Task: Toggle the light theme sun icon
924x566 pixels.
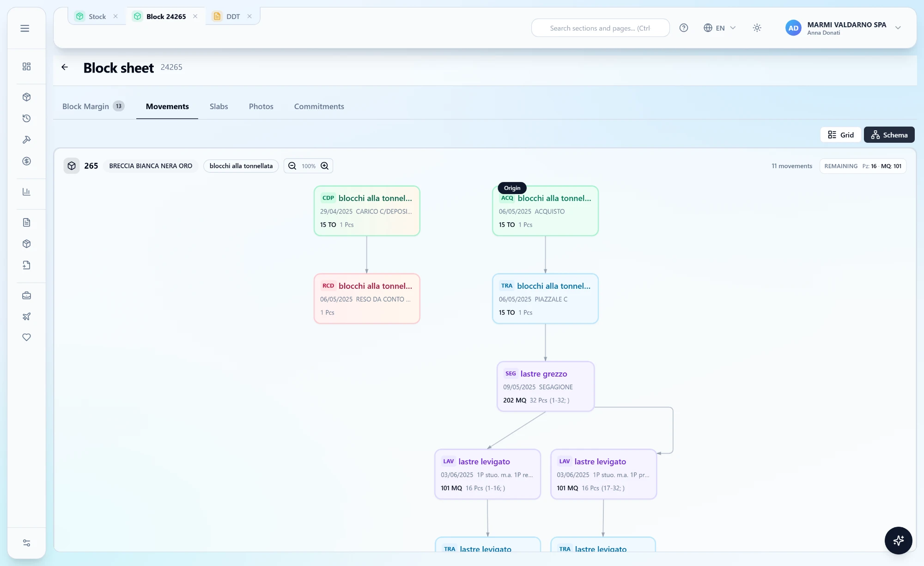Action: coord(757,28)
